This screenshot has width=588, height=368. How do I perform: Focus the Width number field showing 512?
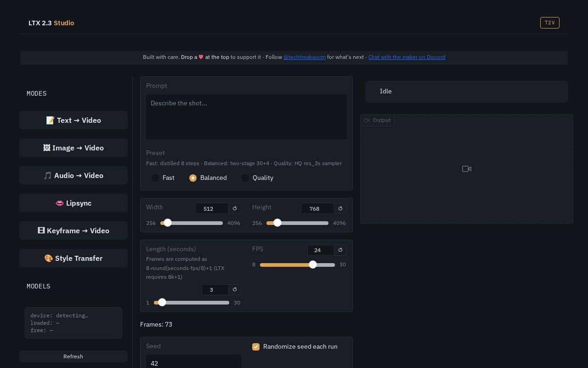point(212,208)
